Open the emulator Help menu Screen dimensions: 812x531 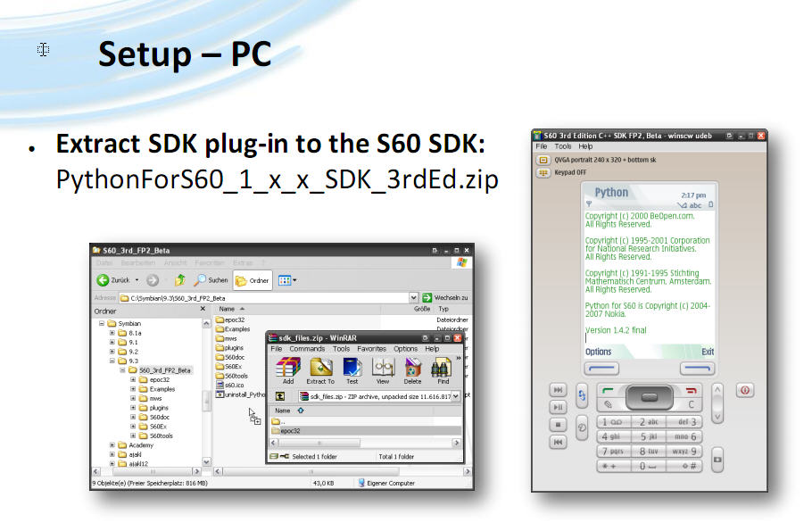(x=585, y=146)
